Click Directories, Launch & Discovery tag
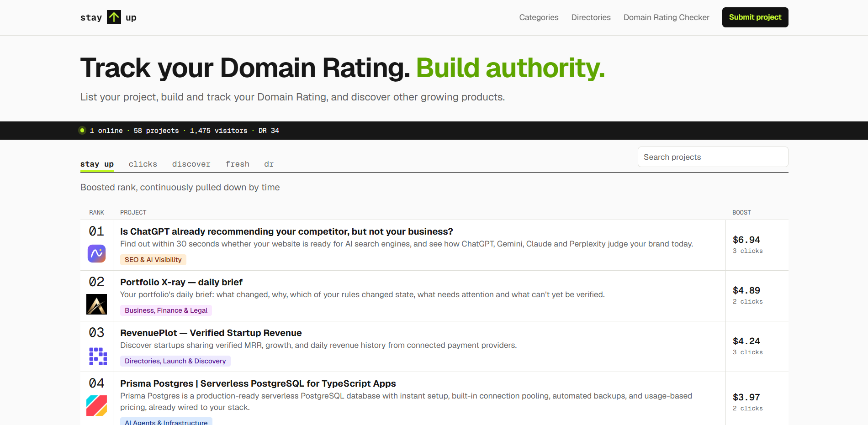This screenshot has height=425, width=868. pyautogui.click(x=175, y=361)
